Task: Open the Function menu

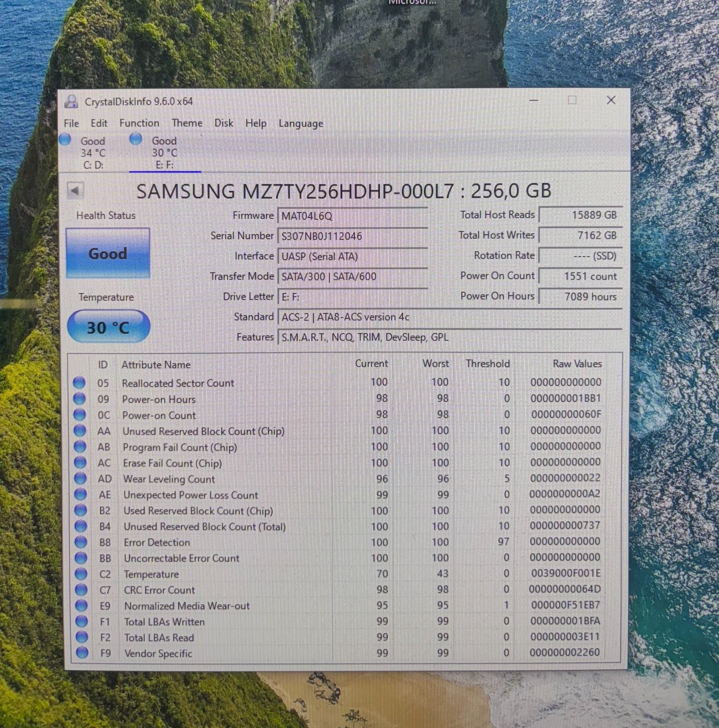Action: point(139,123)
